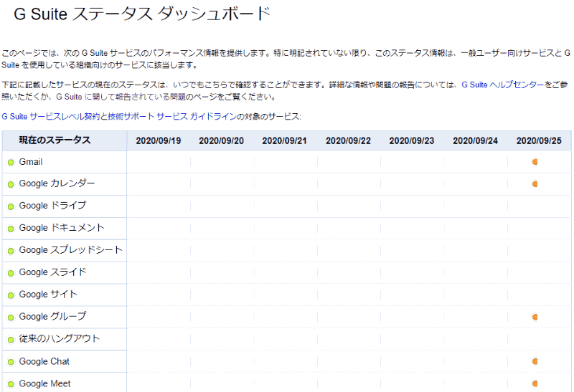
Task: Open the G Suite ヘルプセンター link
Action: [503, 85]
